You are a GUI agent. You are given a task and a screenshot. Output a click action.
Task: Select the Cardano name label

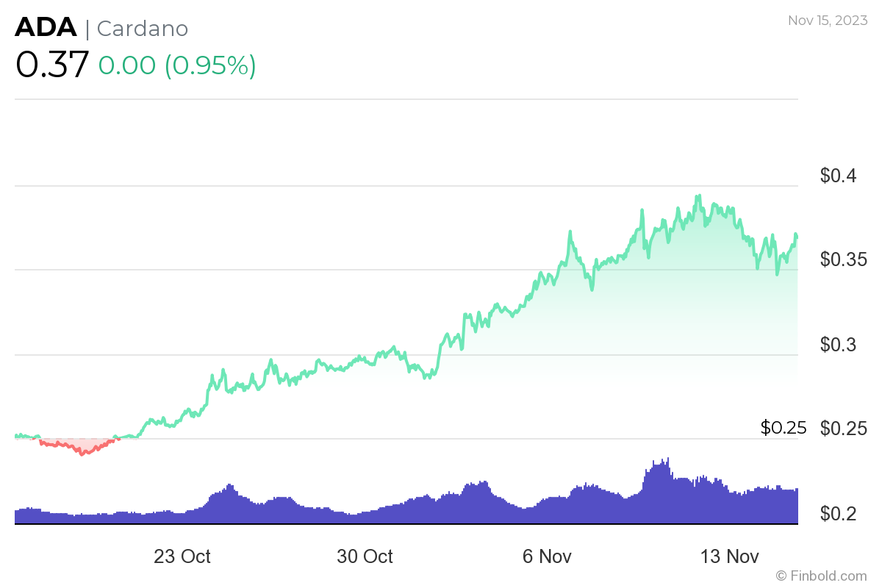pos(143,29)
